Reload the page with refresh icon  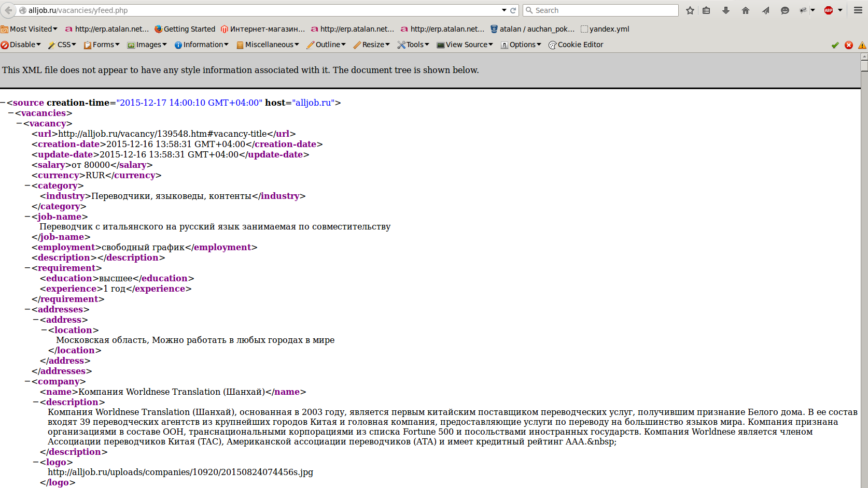coord(513,10)
